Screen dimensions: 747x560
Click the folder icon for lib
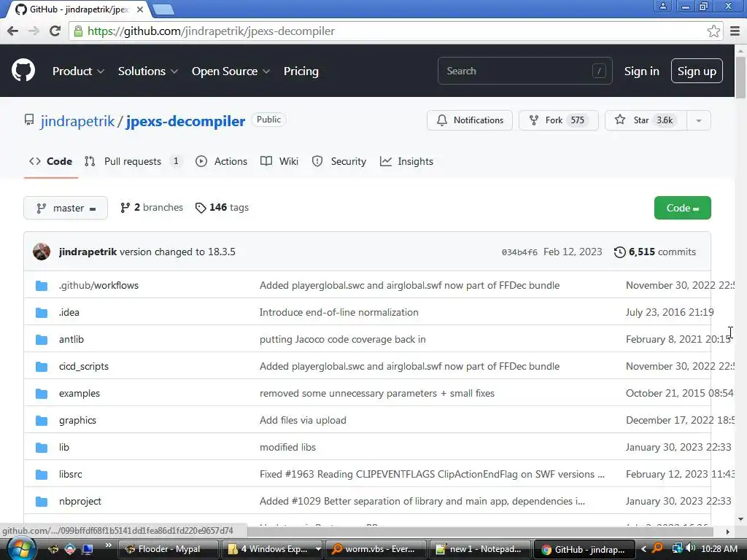42,448
